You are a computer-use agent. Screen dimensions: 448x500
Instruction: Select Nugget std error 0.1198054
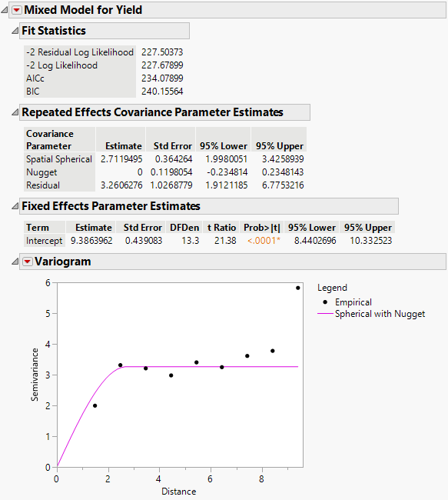[x=171, y=172]
